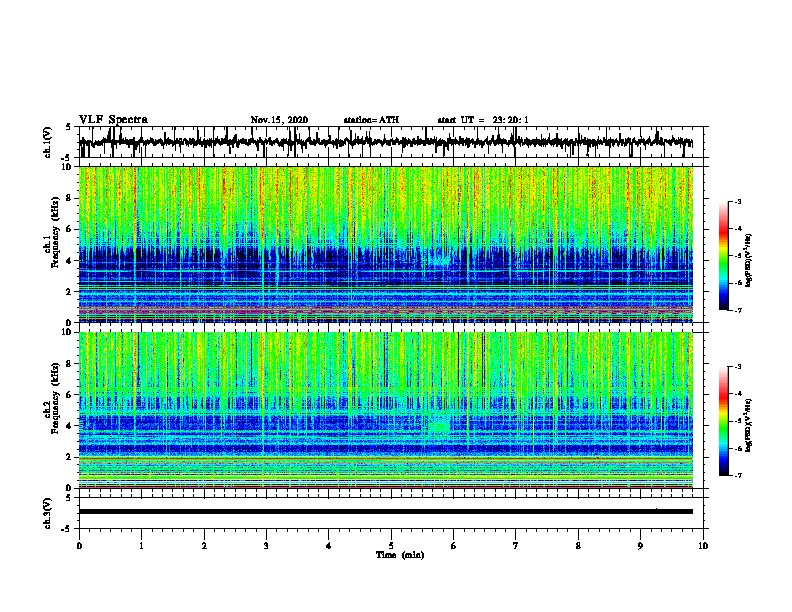
Task: Select the date text "Nov.15, 2020"
Action: click(279, 120)
